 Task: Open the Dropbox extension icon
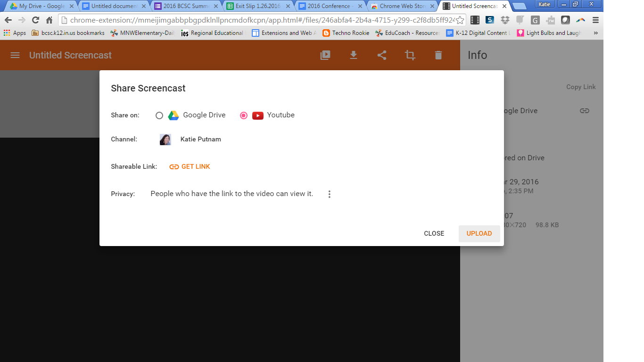pos(505,20)
